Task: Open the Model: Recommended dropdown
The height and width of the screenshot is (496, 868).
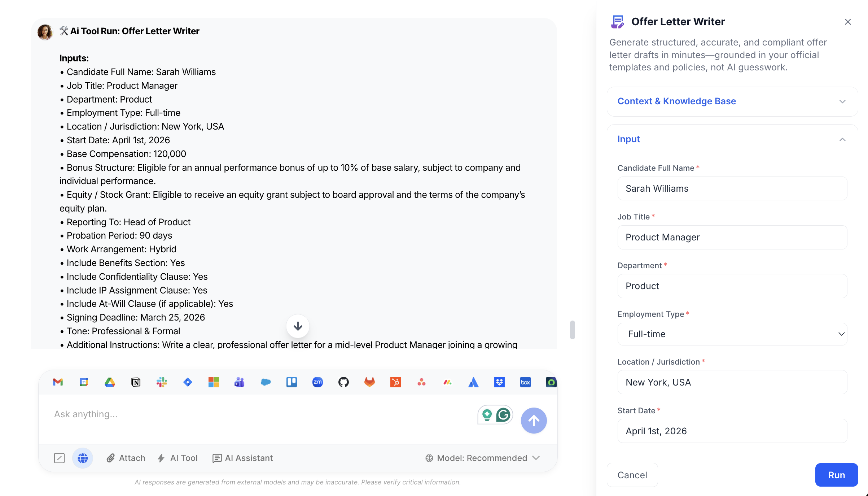Action: 482,458
